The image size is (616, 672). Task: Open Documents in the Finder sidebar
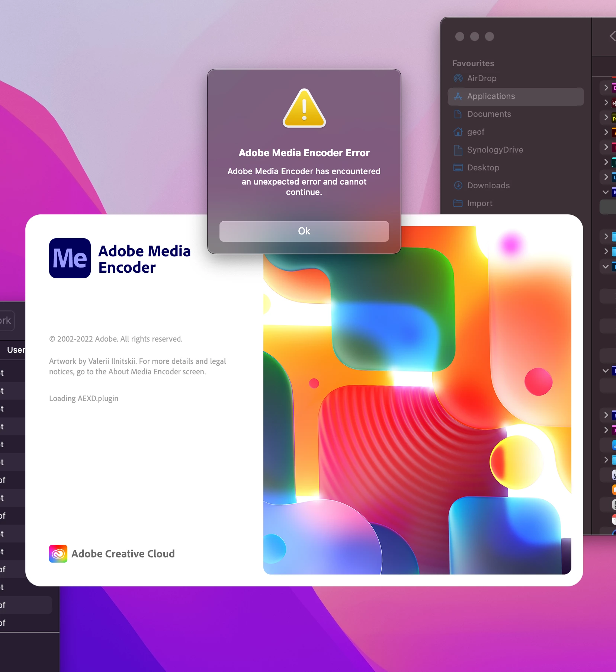tap(516, 114)
